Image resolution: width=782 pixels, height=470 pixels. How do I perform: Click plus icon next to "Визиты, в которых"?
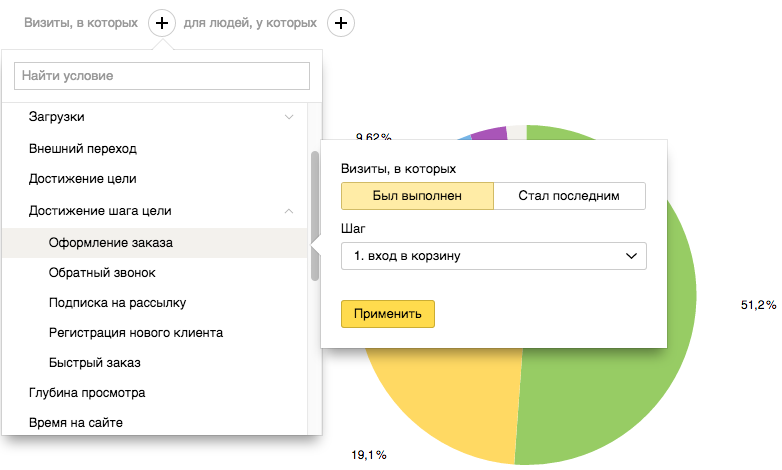coord(162,22)
